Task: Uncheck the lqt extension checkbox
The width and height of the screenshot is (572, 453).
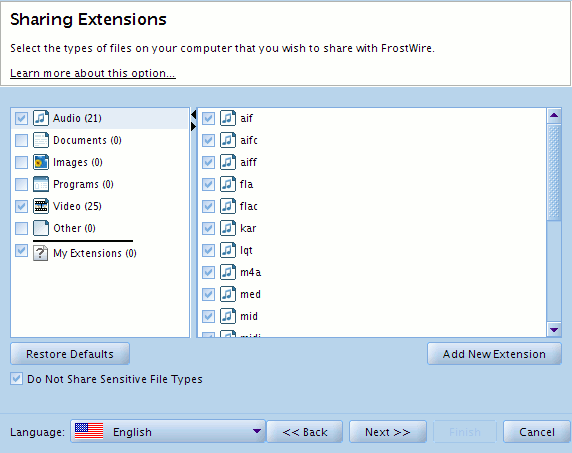Action: (x=208, y=250)
